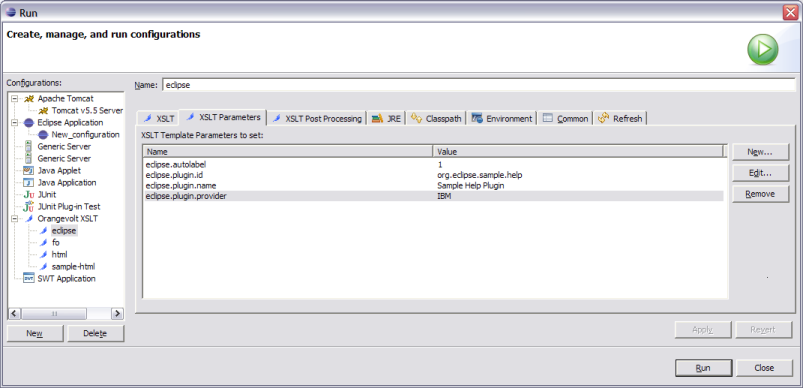This screenshot has height=388, width=803.
Task: Close the Run dialog window
Action: 791,12
